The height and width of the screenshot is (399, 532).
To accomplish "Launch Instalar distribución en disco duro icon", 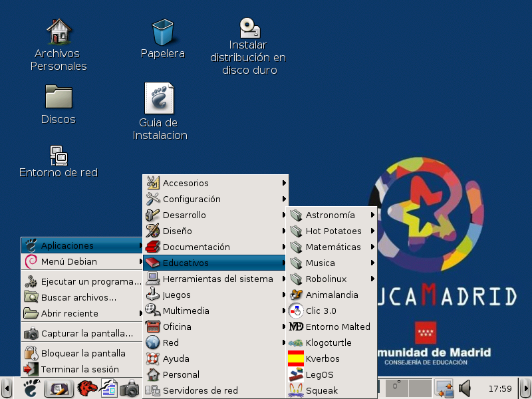I will (250, 28).
